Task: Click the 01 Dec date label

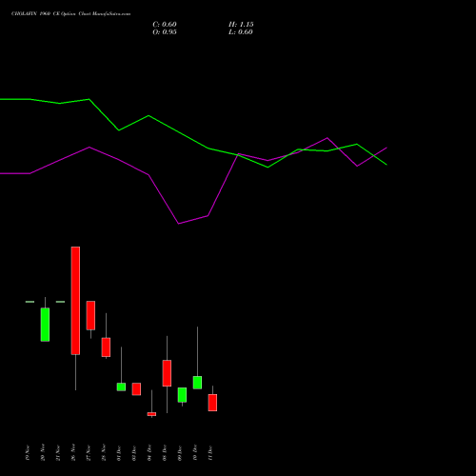Action: tap(119, 452)
